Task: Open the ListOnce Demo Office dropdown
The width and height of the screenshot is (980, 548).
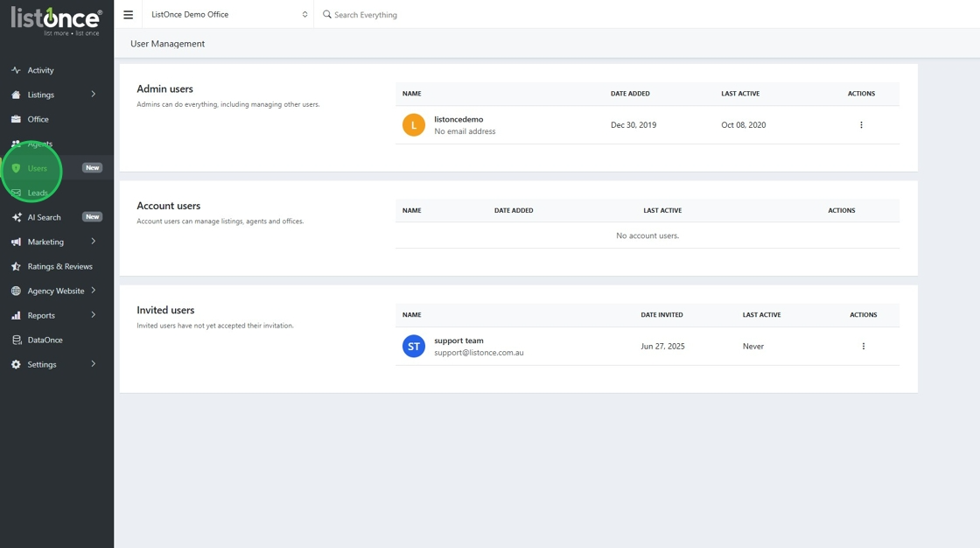Action: [x=228, y=15]
